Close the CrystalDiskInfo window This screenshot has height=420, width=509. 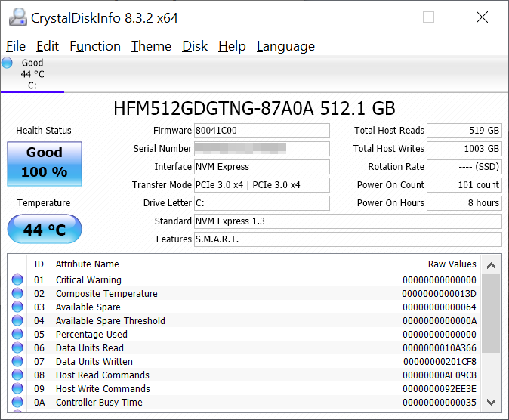(x=482, y=17)
